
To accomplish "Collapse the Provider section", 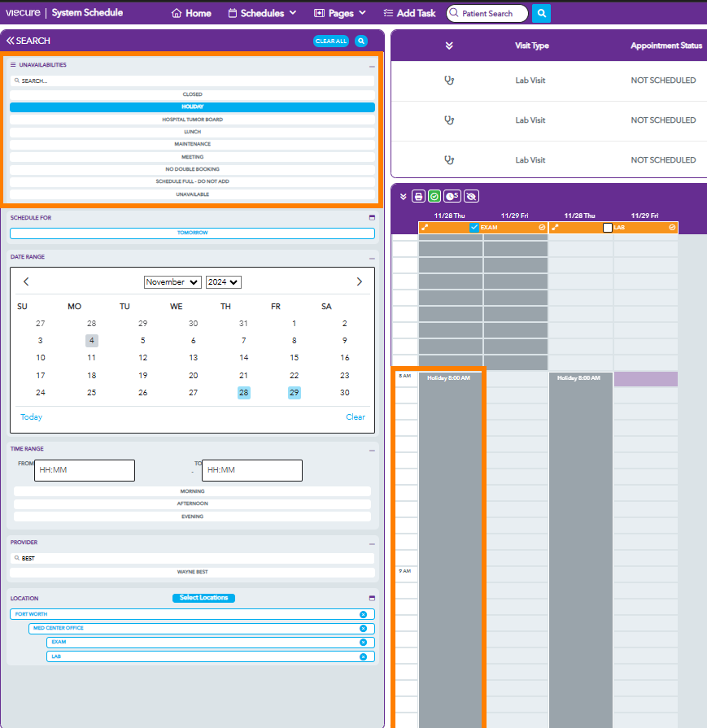I will point(372,543).
